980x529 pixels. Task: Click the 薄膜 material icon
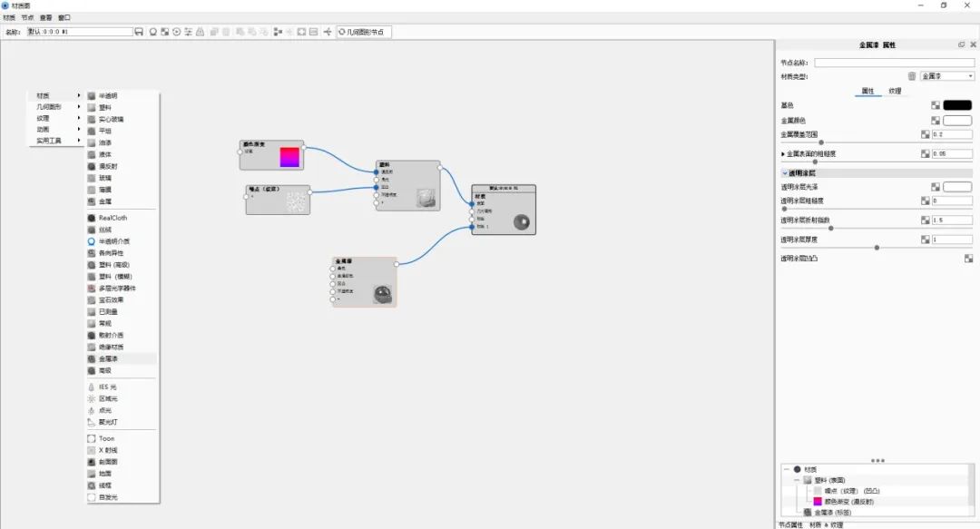[92, 190]
